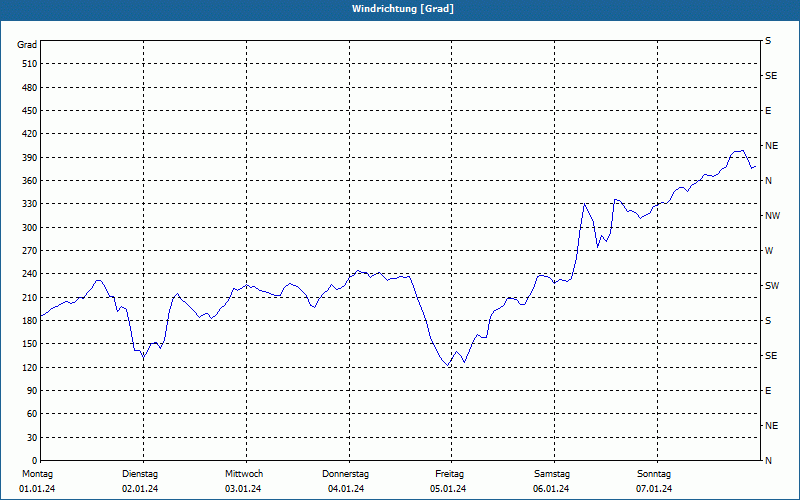Image resolution: width=800 pixels, height=500 pixels.
Task: Pick the 180 tick label on the degree axis
Action: tap(29, 321)
